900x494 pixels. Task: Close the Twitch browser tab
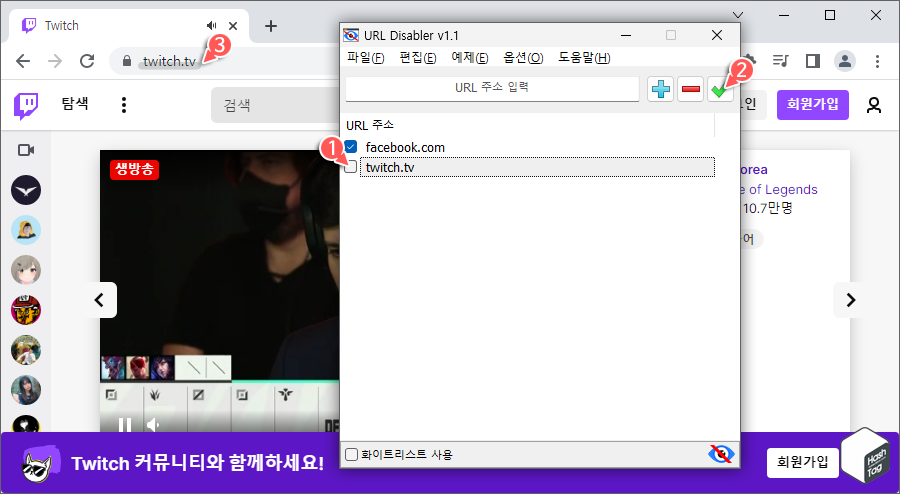pyautogui.click(x=233, y=26)
